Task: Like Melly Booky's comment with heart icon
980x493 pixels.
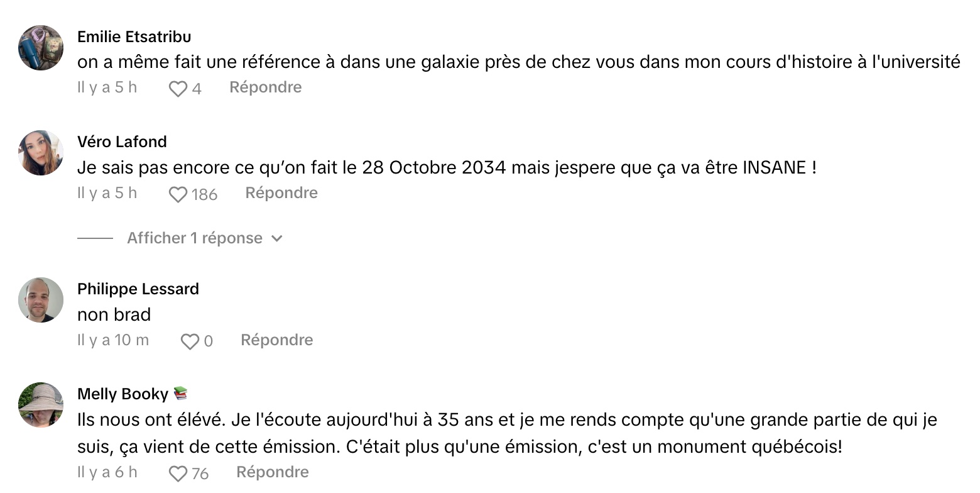Action: pyautogui.click(x=178, y=474)
